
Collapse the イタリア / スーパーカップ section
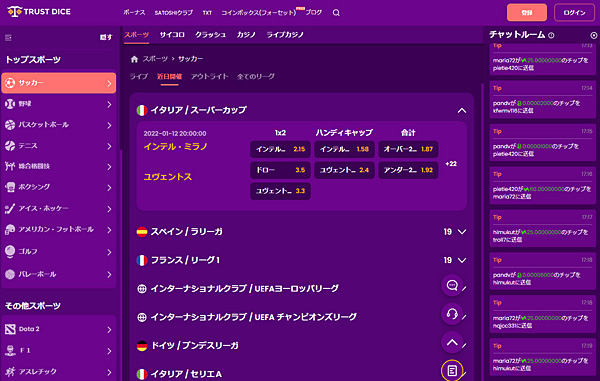click(462, 111)
